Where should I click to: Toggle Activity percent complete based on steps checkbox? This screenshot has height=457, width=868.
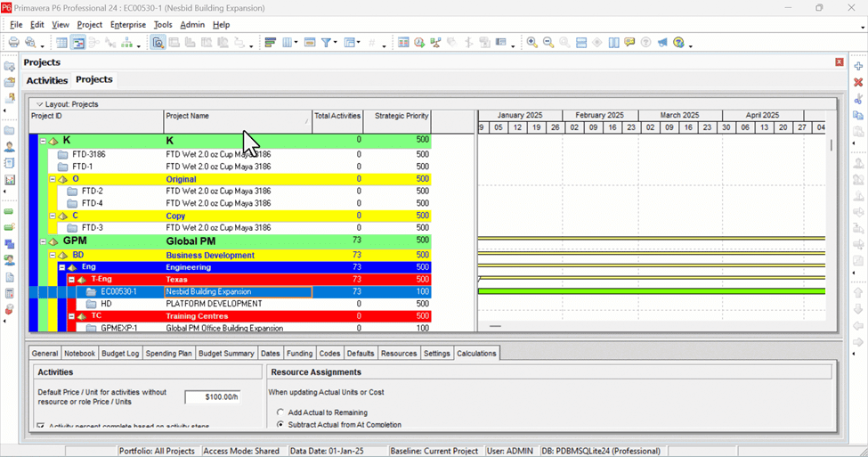click(x=40, y=426)
